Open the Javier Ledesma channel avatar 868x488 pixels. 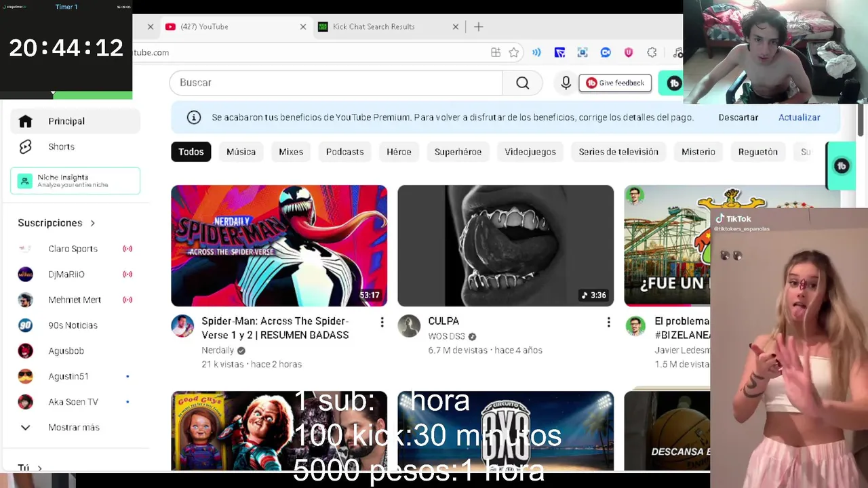[x=635, y=326]
